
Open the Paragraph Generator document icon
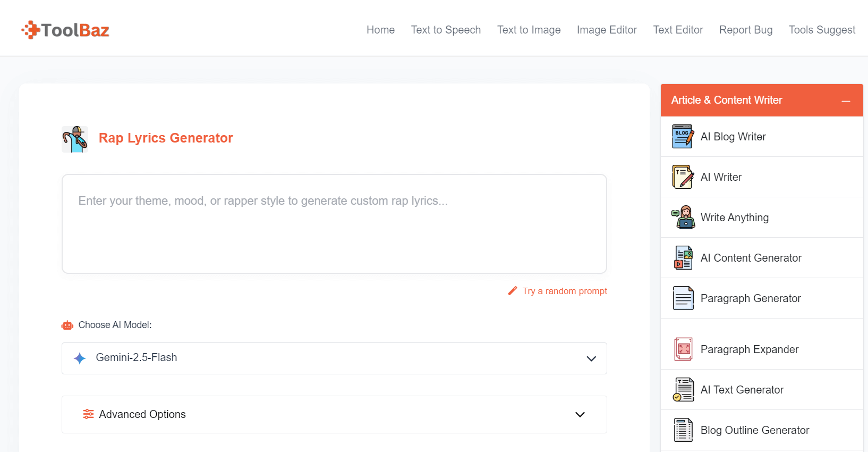[x=683, y=298]
